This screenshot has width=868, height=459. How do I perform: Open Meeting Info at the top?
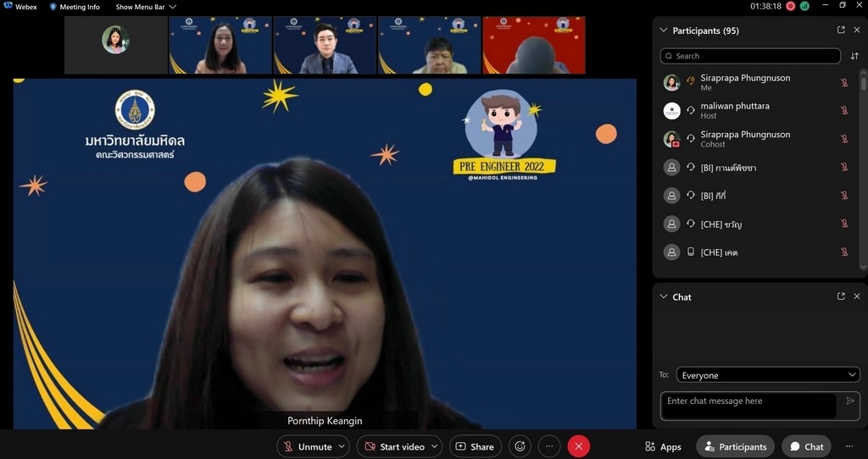[75, 7]
